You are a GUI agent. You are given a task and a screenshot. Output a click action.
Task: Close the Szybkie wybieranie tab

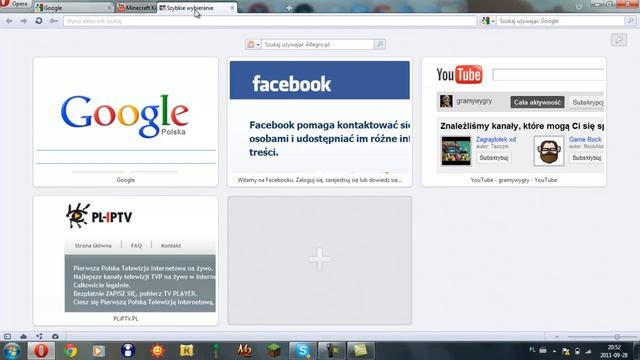click(x=232, y=8)
